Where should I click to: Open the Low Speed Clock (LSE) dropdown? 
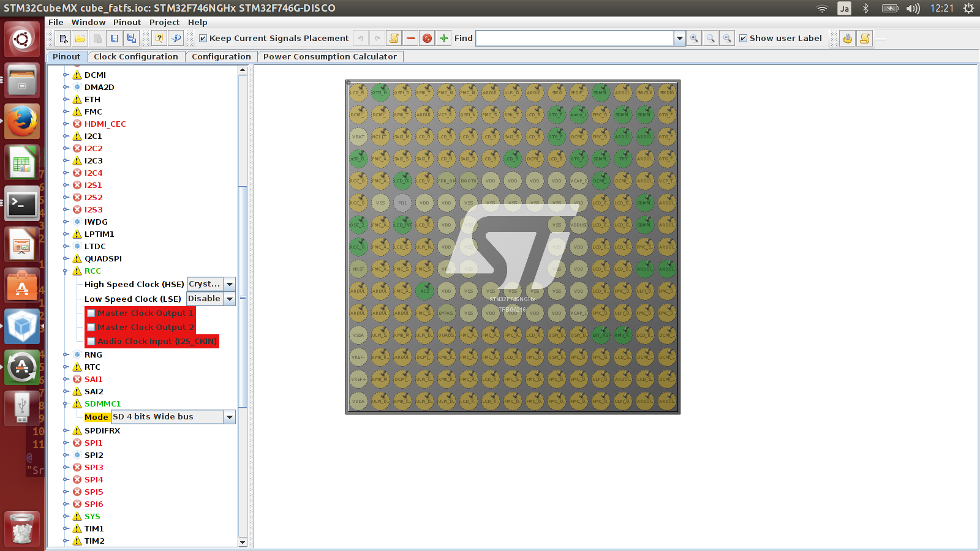[x=230, y=299]
